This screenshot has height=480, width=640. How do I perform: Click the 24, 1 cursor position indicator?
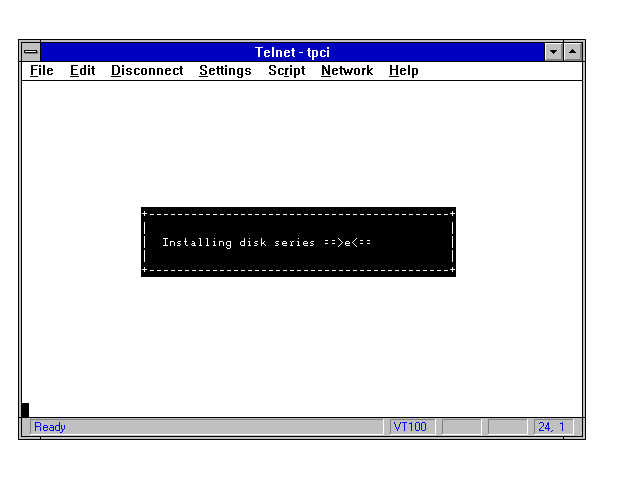coord(551,427)
